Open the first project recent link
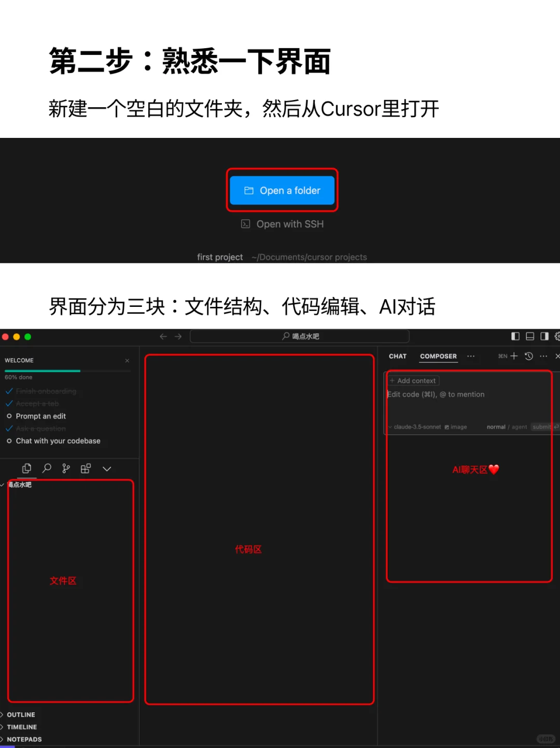 (220, 257)
